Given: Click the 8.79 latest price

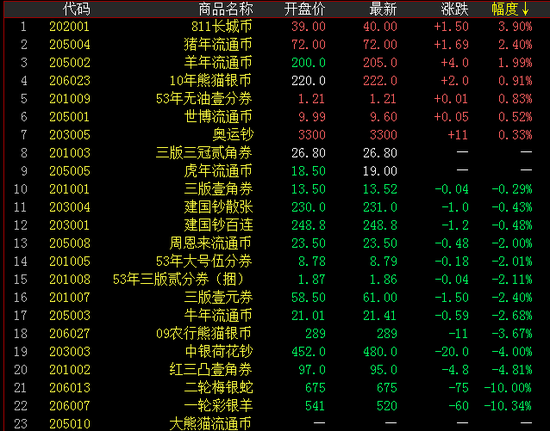Looking at the screenshot, I should pyautogui.click(x=383, y=261).
